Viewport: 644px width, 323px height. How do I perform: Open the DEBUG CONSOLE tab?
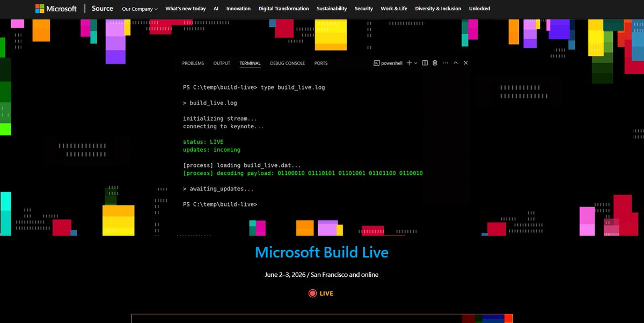click(x=288, y=63)
